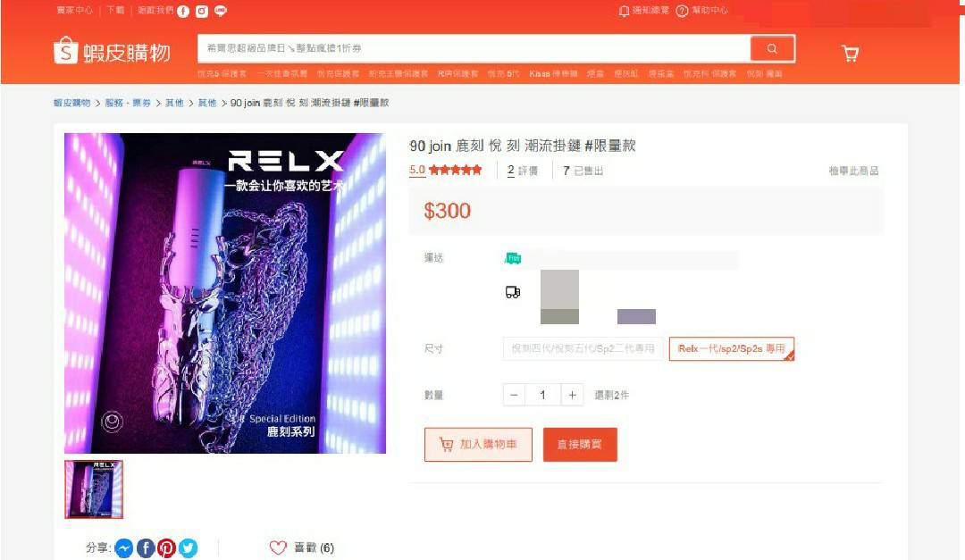Open Shopee's Instagram page from header
Screen dimensions: 965x560
[x=201, y=11]
